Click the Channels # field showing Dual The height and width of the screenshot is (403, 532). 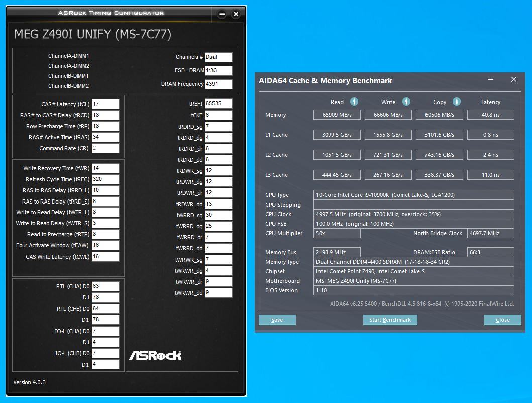pyautogui.click(x=219, y=57)
